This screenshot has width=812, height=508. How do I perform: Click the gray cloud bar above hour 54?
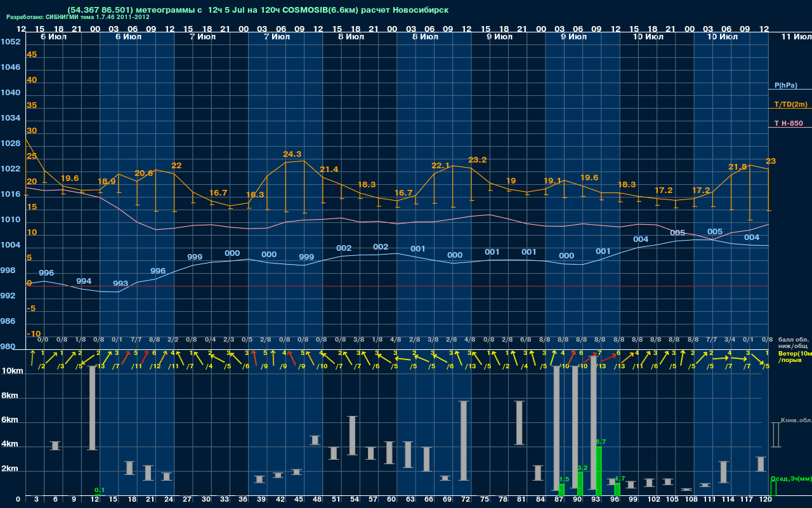[x=353, y=436]
